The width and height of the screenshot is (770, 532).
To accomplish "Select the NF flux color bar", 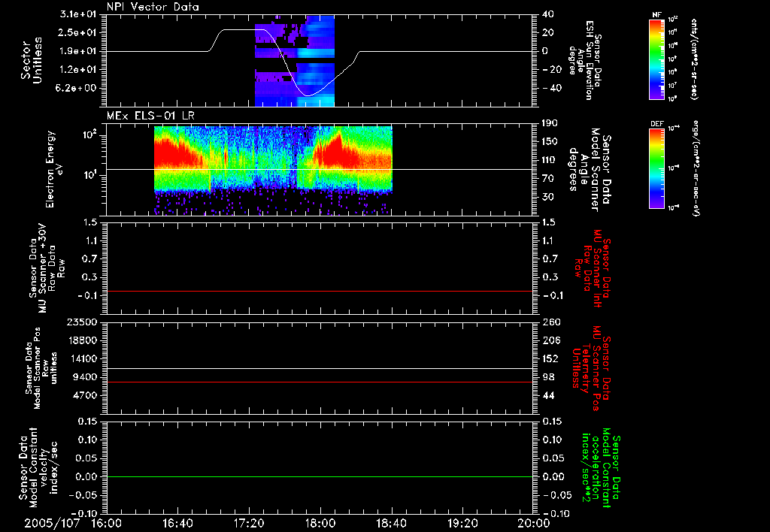I will pyautogui.click(x=657, y=59).
